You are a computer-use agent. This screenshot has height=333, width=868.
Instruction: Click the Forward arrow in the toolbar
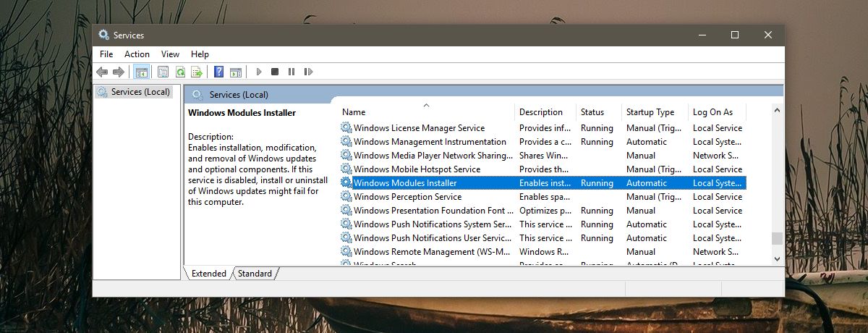(x=119, y=72)
